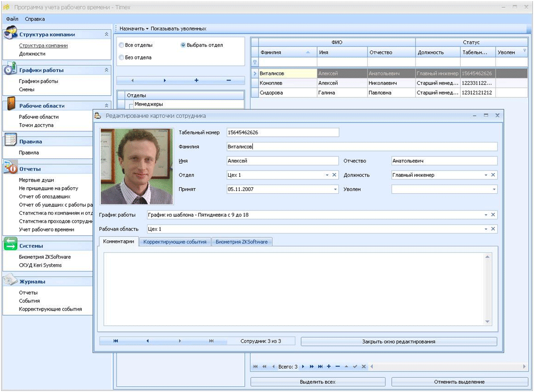Go to previous employee card

tap(147, 341)
